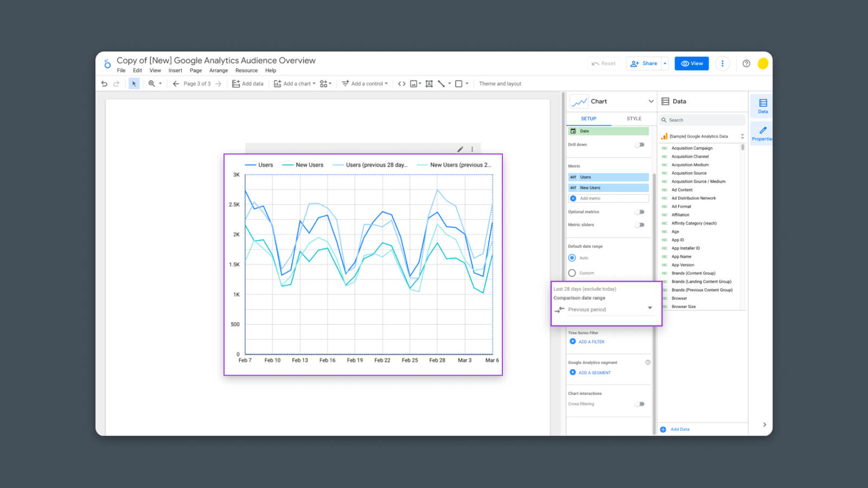Viewport: 868px width, 488px height.
Task: Click the embed URL code icon
Action: [401, 84]
